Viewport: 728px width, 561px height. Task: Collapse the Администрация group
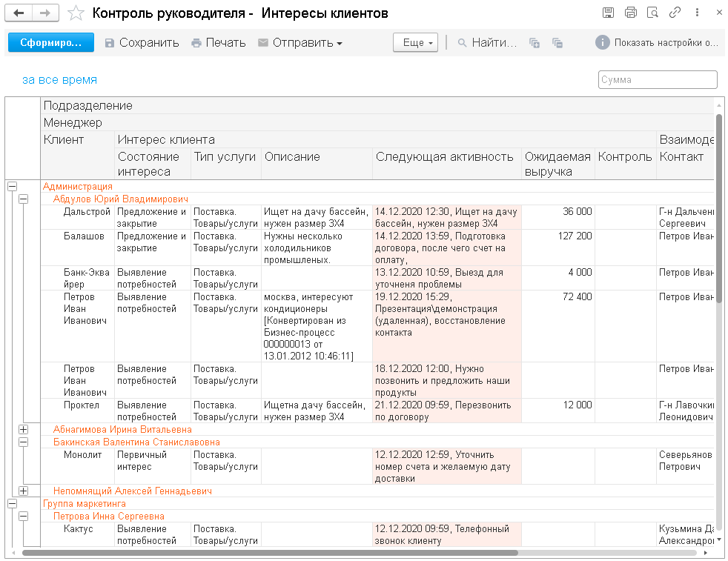click(x=12, y=187)
